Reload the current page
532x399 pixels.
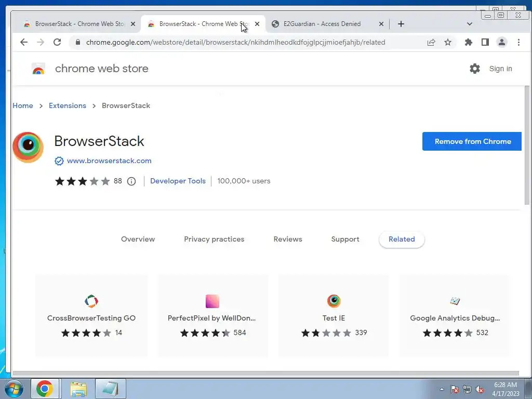click(x=57, y=42)
